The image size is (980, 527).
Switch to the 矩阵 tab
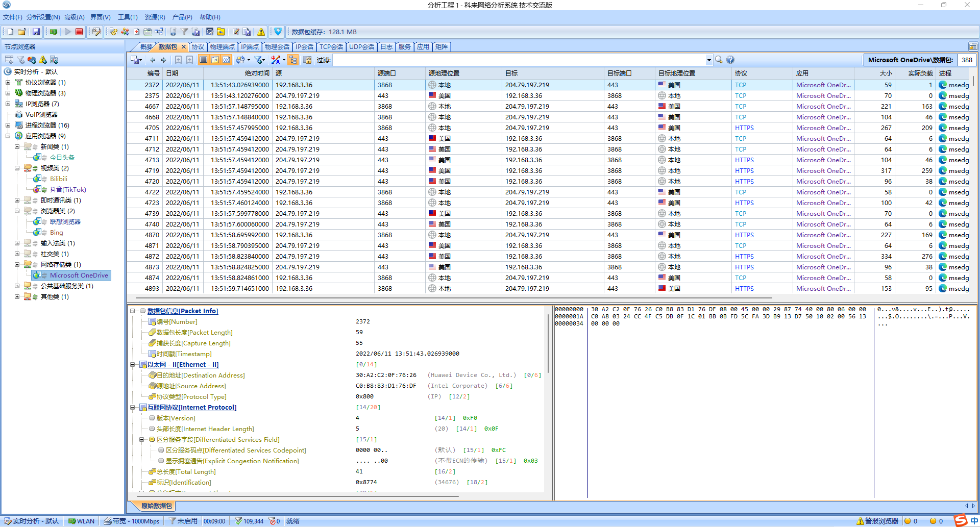pos(442,46)
